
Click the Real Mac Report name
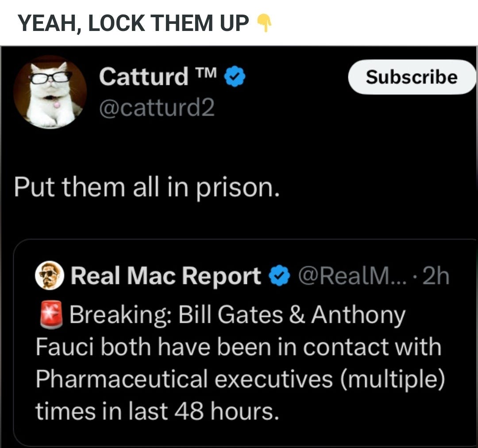[x=166, y=276]
